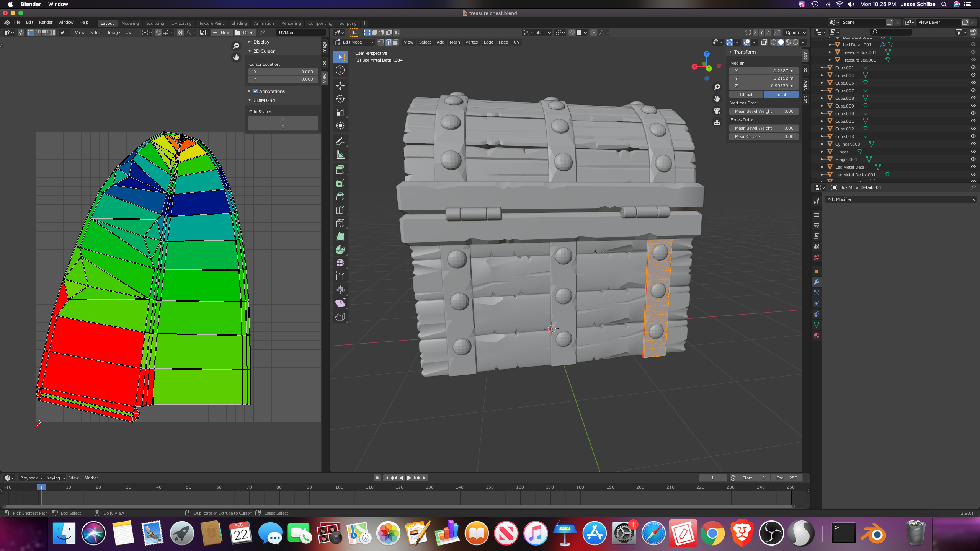Image resolution: width=980 pixels, height=551 pixels.
Task: Switch to face select mode
Action: (x=395, y=42)
